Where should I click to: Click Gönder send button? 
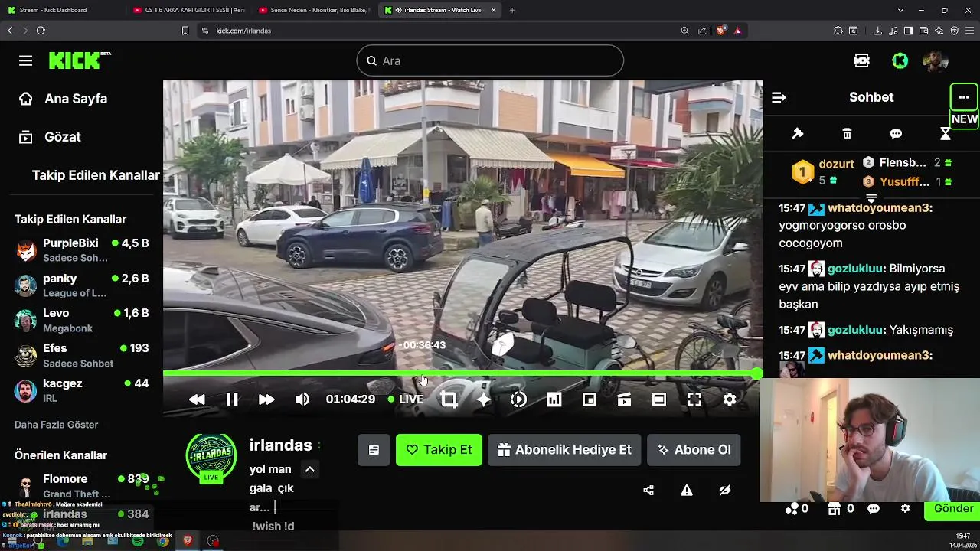click(x=952, y=509)
